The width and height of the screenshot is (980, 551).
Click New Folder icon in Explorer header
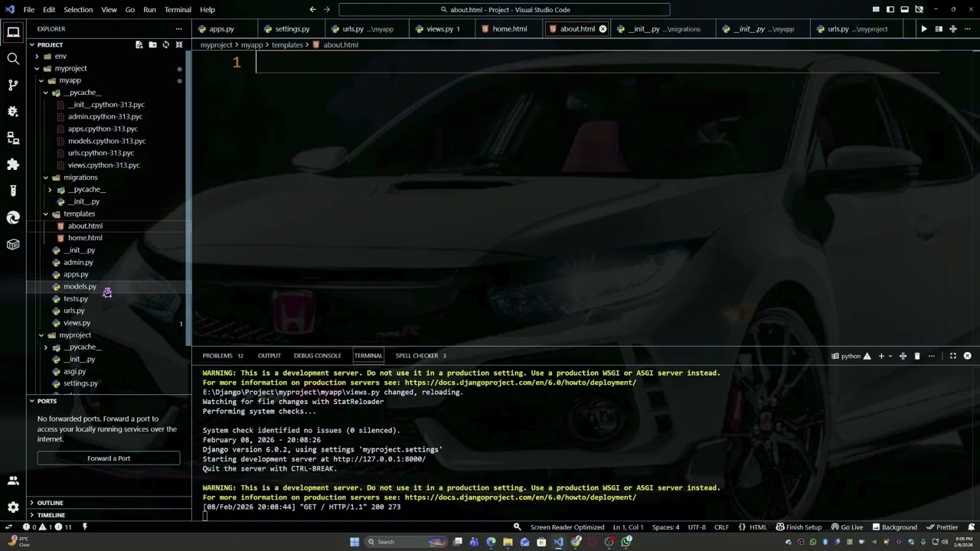[152, 44]
